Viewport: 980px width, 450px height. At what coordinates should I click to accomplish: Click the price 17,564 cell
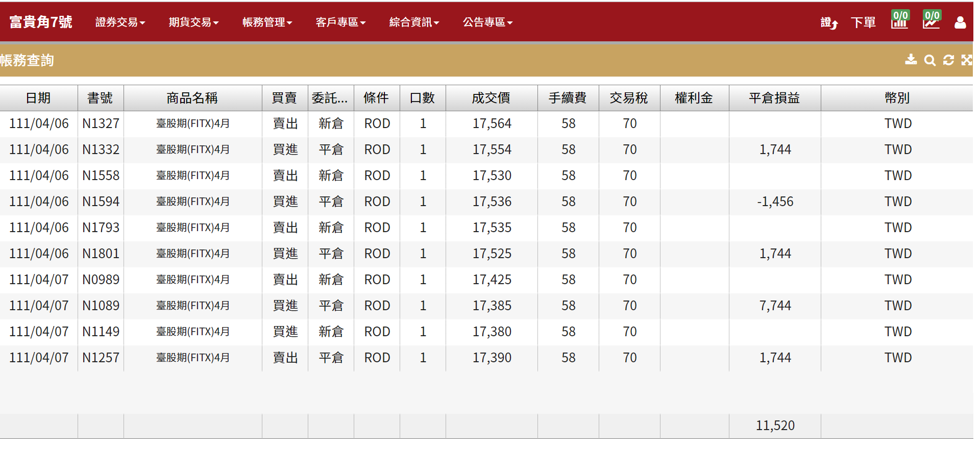(x=492, y=123)
